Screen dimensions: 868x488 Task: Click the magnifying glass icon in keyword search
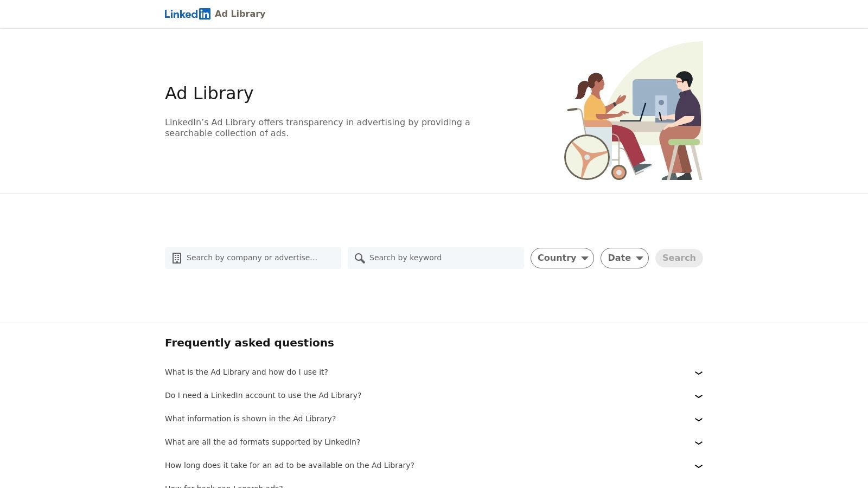pos(360,258)
